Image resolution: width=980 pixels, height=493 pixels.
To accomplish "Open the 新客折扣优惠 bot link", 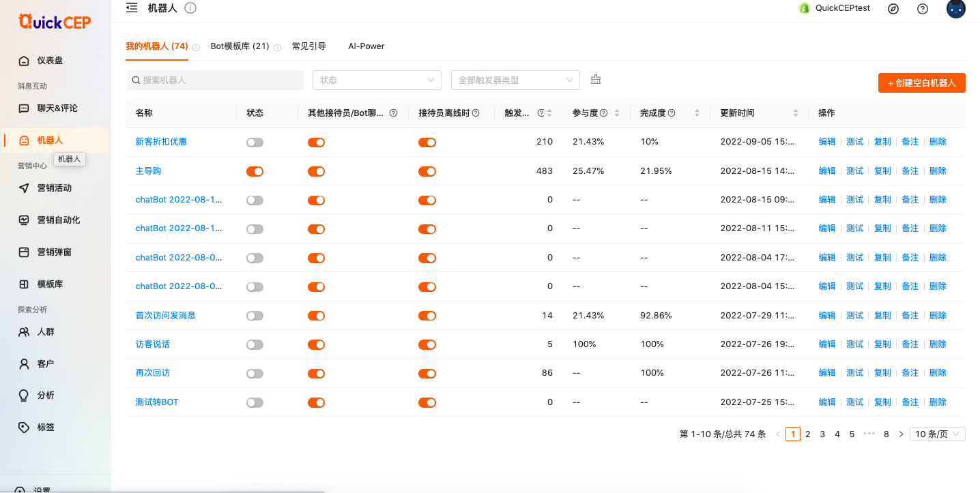I will (161, 142).
